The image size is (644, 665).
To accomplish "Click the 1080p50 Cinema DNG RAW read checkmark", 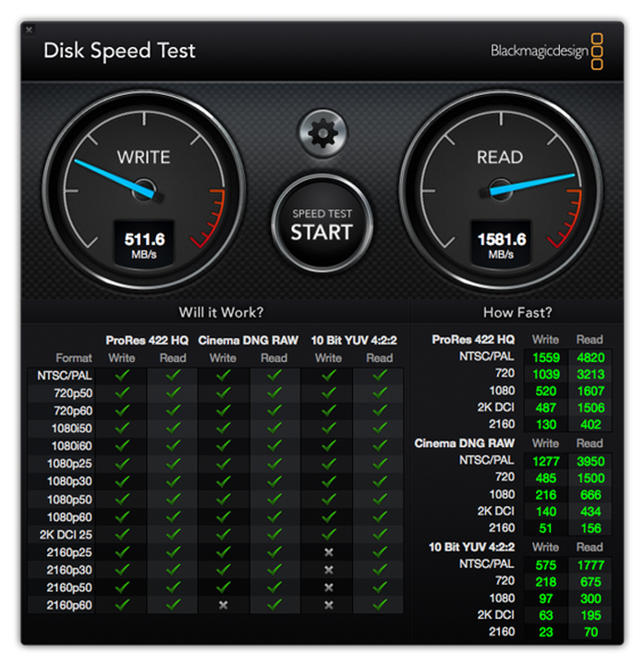I will pos(273,500).
